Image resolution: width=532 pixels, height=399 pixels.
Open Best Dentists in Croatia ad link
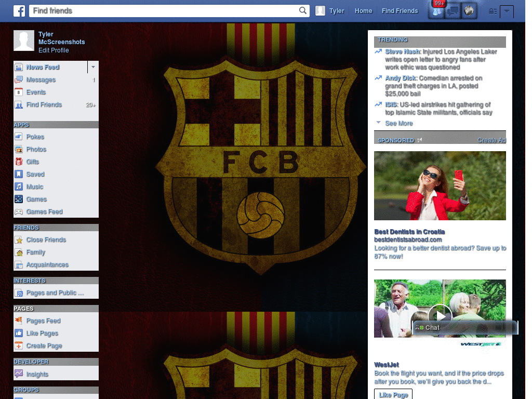[409, 232]
